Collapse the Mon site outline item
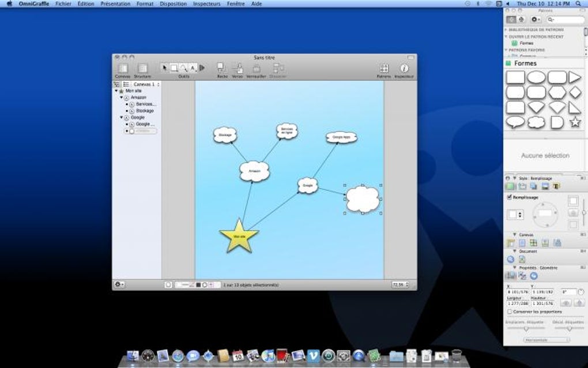The height and width of the screenshot is (368, 588). tap(116, 91)
